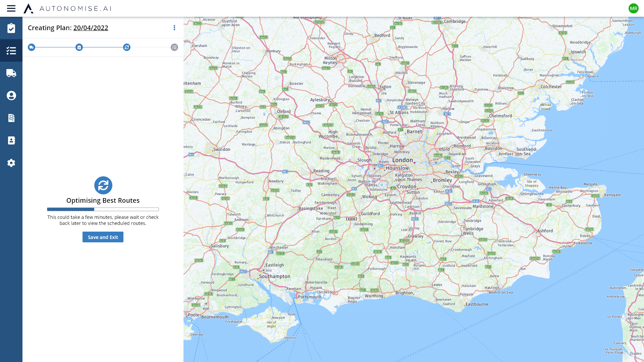Click the plan date 20/04/2022 link
The image size is (644, 362).
(91, 28)
